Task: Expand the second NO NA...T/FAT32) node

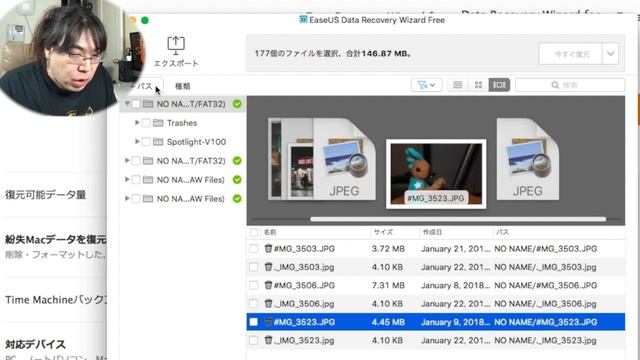Action: pos(127,161)
